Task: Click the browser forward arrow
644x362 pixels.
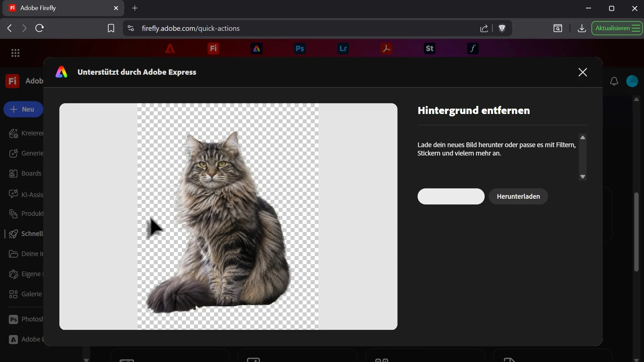Action: click(x=24, y=28)
